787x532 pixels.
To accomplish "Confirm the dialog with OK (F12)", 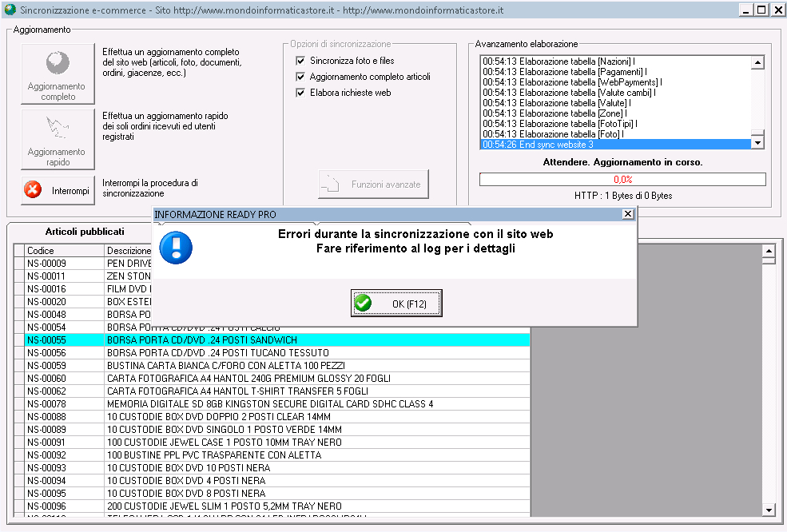I will (396, 303).
